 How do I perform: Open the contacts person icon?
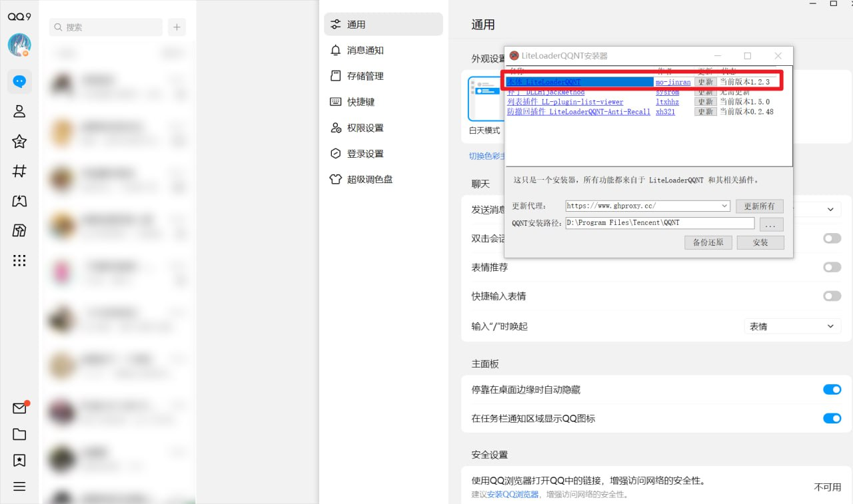tap(19, 111)
